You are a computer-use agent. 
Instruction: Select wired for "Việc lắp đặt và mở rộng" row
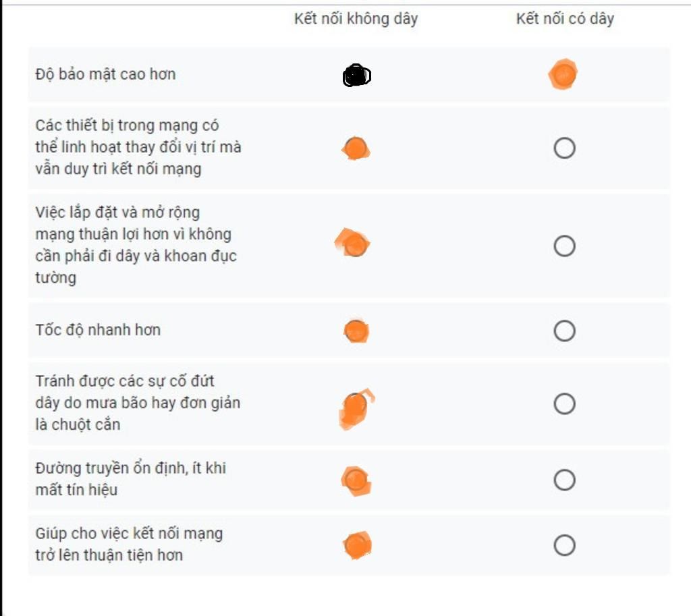tap(565, 246)
